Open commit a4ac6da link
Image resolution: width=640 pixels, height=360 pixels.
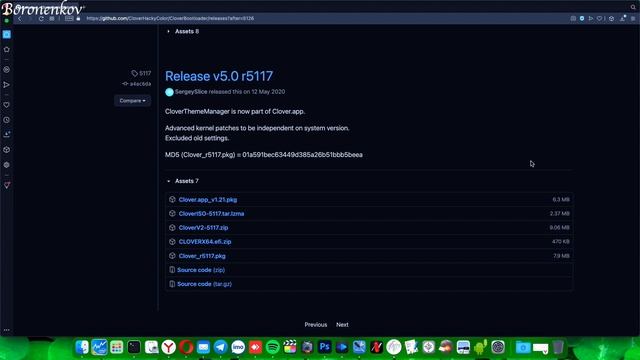click(x=137, y=84)
